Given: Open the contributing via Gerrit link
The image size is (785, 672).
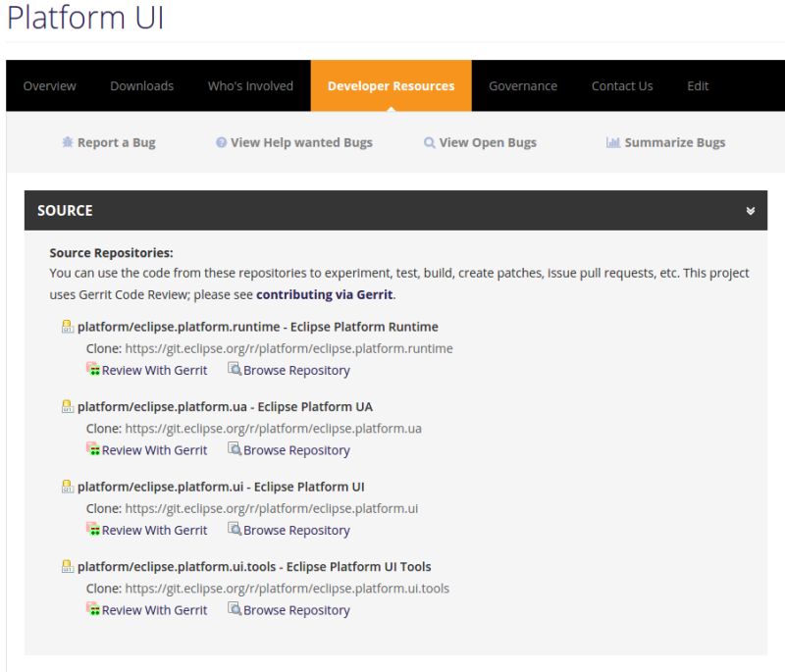Looking at the screenshot, I should point(321,293).
